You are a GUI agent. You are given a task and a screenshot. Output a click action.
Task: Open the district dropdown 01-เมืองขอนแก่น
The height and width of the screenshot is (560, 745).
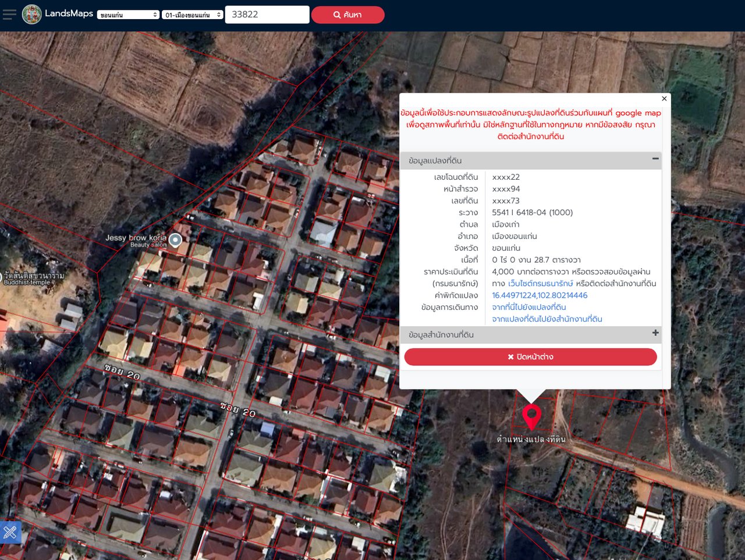(x=193, y=15)
